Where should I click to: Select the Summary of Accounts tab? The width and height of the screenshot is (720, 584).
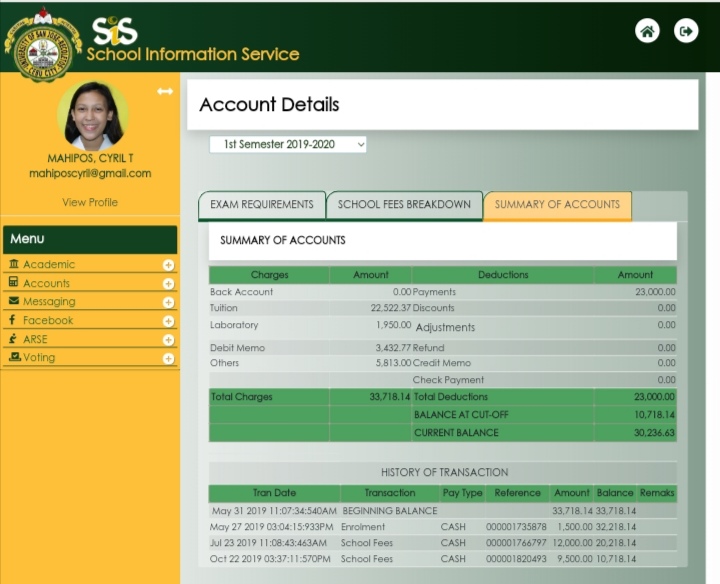point(557,205)
